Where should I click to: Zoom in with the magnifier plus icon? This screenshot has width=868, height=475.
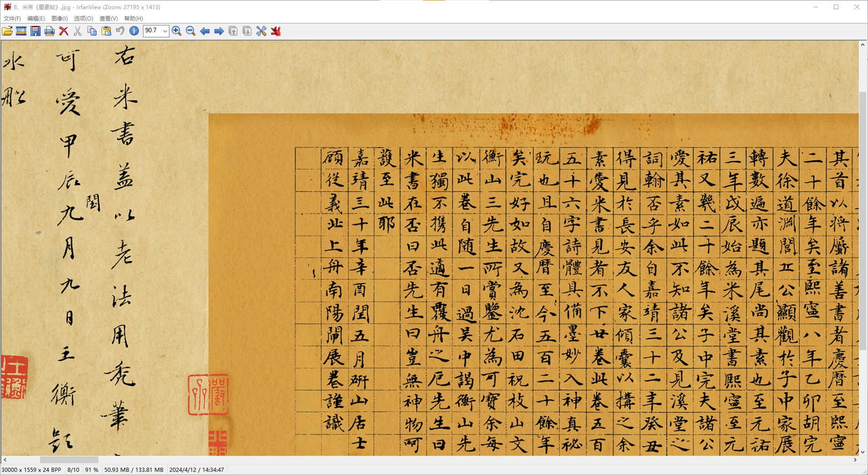point(177,31)
